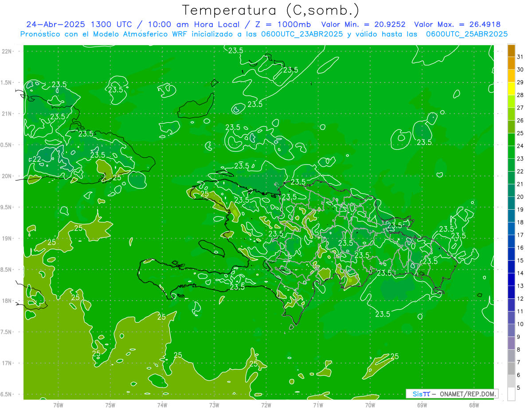The height and width of the screenshot is (411, 532).
Task: Click the '68W' longitude label
Action: (x=473, y=405)
